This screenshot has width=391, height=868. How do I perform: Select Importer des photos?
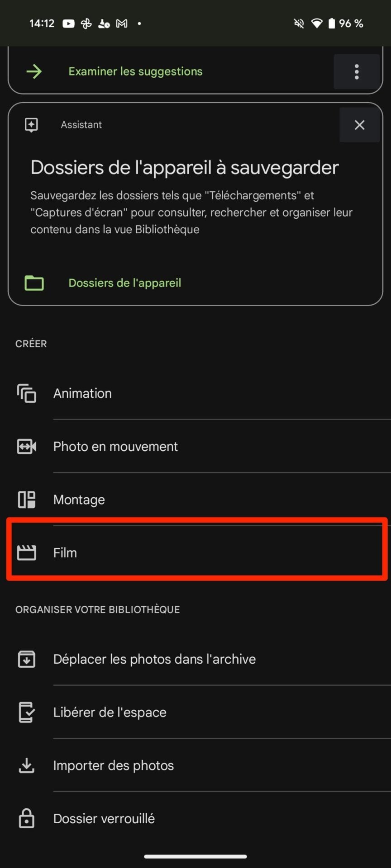(114, 765)
